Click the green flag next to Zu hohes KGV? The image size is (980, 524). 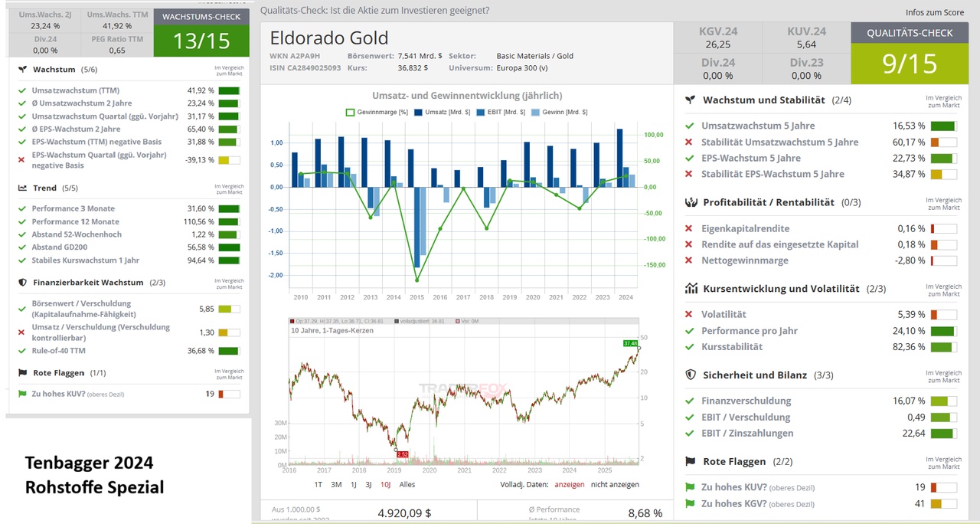coord(689,503)
